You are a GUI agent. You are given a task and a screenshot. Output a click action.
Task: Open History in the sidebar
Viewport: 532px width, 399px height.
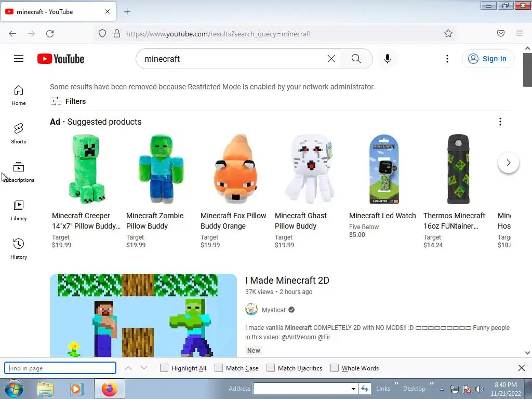pyautogui.click(x=19, y=249)
